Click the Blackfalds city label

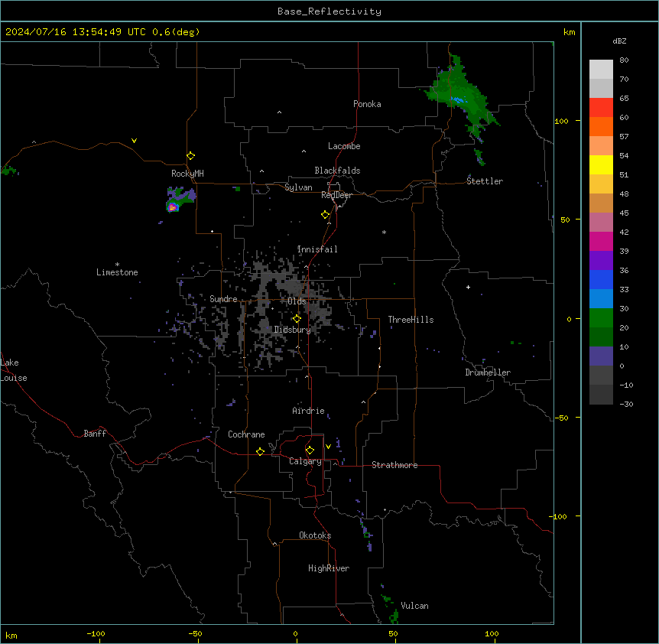click(337, 171)
